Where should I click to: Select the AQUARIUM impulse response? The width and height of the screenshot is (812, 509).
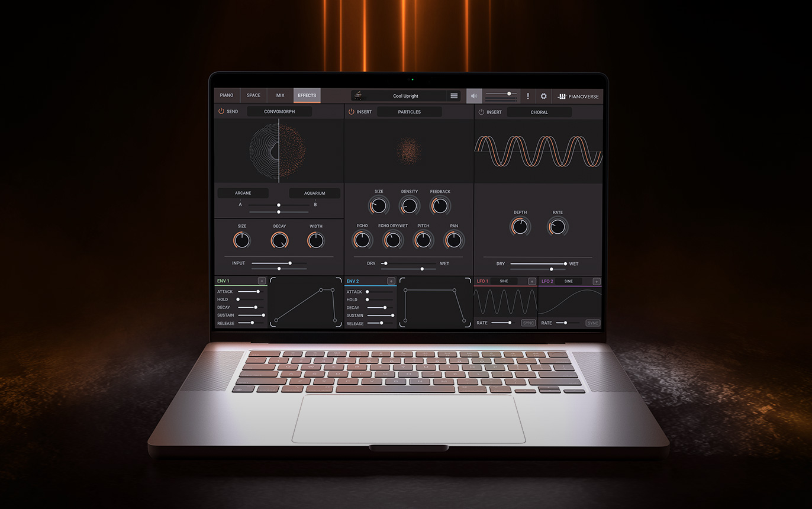[315, 192]
